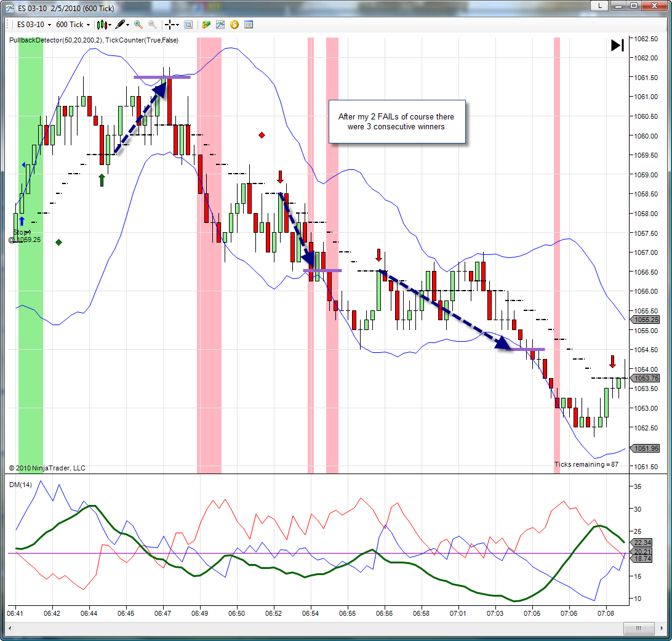
Task: Open Chart Trader via the money hand icon
Action: click(206, 25)
